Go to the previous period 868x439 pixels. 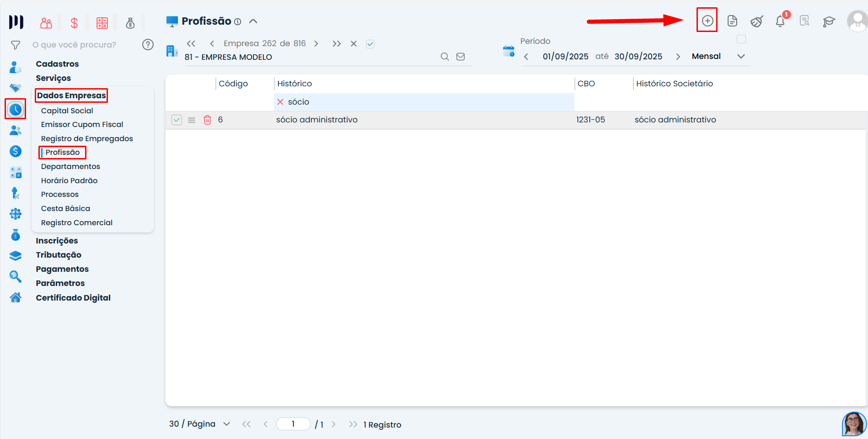point(526,57)
